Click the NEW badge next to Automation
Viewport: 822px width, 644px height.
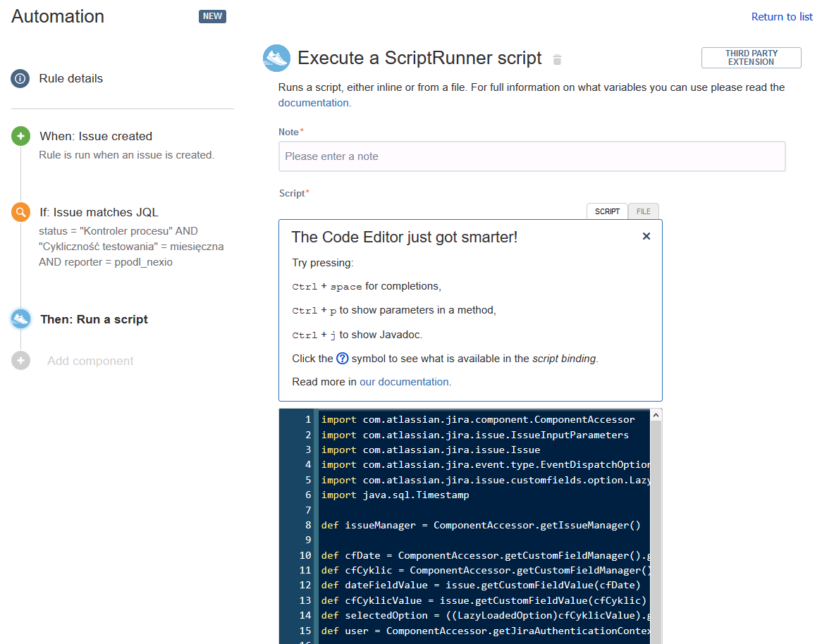pyautogui.click(x=212, y=16)
